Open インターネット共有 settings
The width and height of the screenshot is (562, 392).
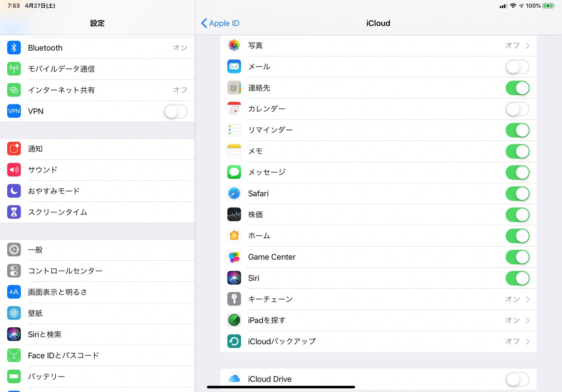(x=97, y=90)
